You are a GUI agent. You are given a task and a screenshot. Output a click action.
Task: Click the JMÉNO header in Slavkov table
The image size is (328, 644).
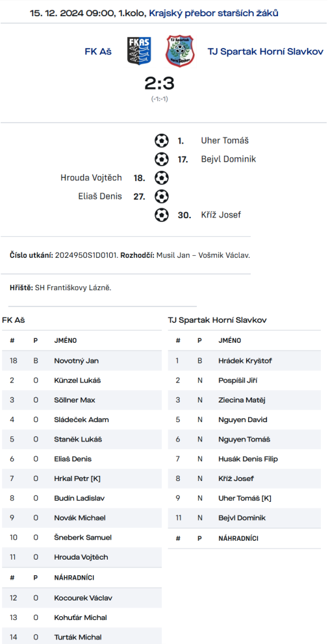pos(230,340)
